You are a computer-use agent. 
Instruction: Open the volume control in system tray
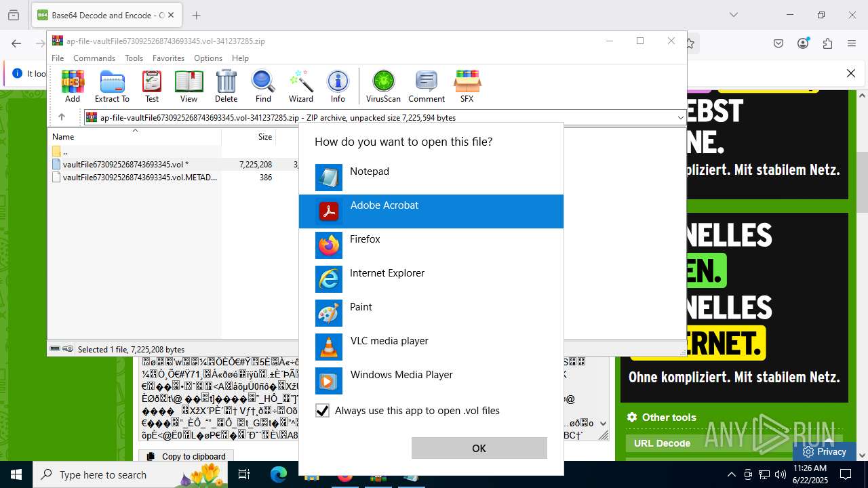781,474
